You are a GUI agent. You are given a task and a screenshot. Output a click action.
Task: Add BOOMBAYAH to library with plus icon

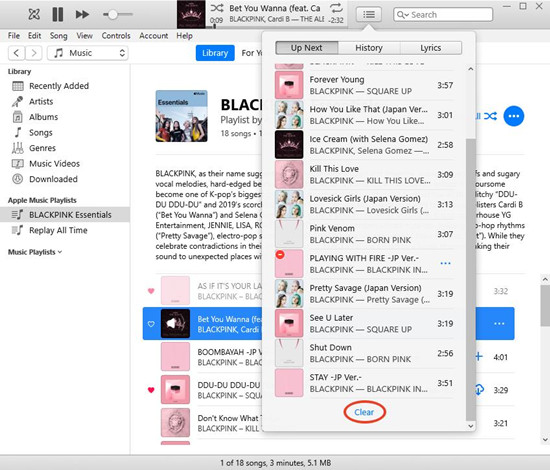pos(479,357)
